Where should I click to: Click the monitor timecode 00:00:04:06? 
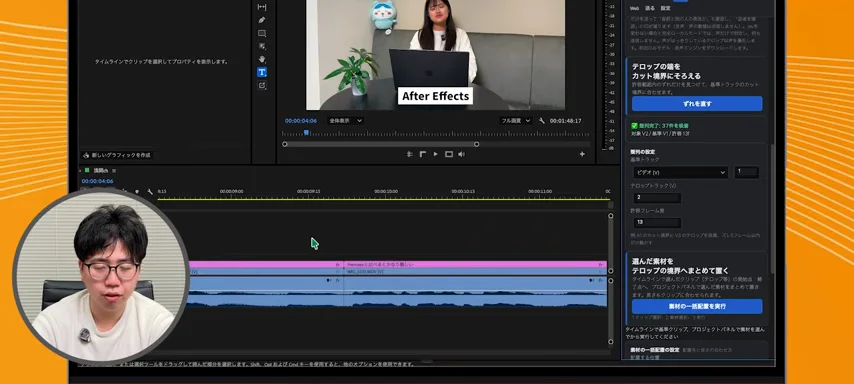[x=301, y=121]
